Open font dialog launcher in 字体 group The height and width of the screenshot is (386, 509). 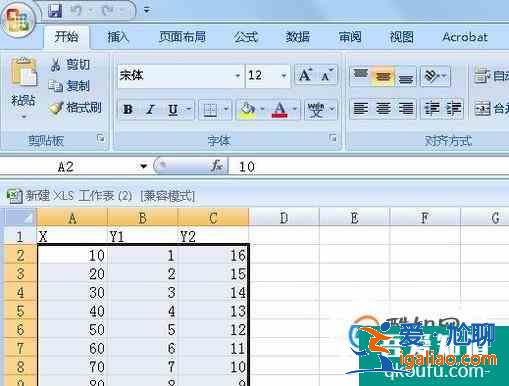(332, 138)
